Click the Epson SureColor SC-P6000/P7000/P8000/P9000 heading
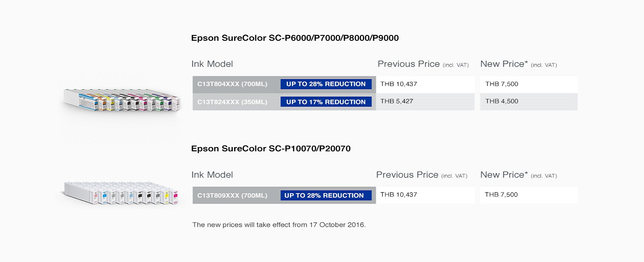644x262 pixels. pyautogui.click(x=295, y=38)
